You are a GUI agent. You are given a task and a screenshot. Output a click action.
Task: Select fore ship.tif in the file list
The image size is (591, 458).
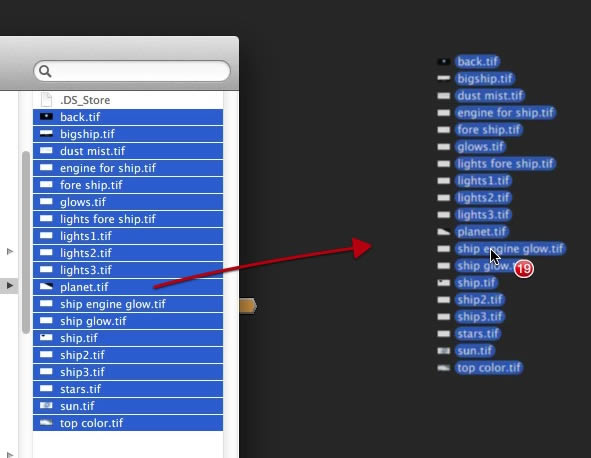click(x=128, y=185)
